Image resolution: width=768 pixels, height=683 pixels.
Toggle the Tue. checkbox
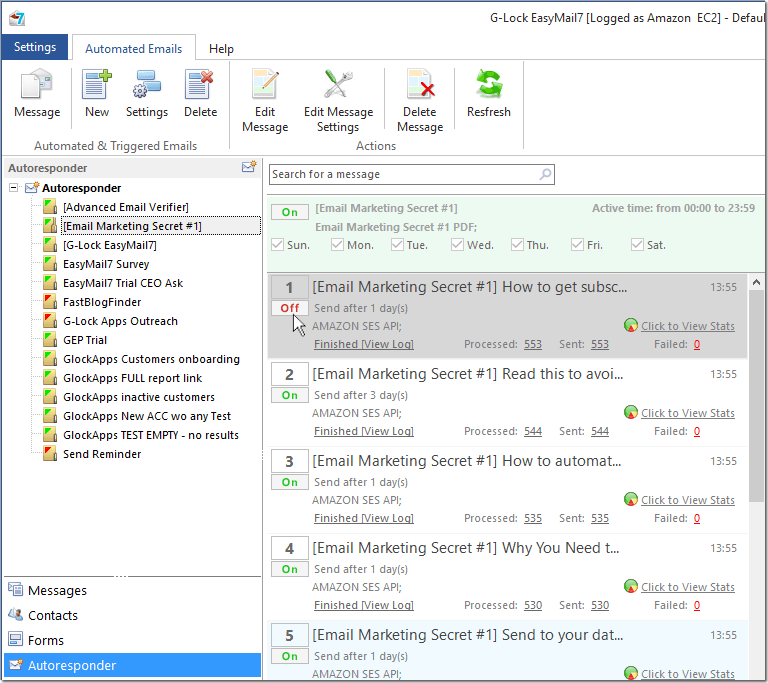point(397,244)
